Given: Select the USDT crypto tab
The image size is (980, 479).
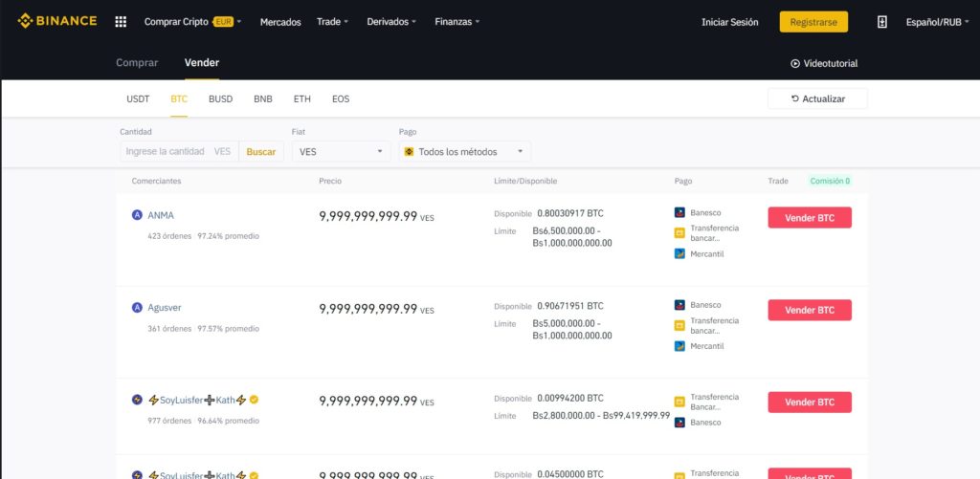Looking at the screenshot, I should pos(138,98).
